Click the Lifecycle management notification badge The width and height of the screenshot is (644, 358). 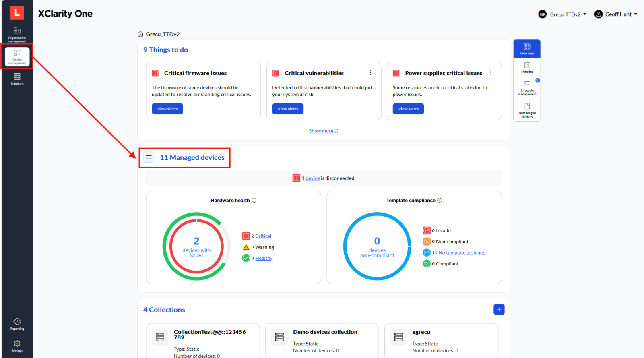point(537,80)
